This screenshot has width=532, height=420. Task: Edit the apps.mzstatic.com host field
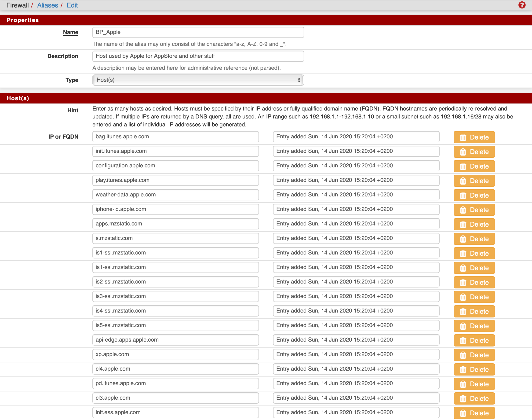click(x=175, y=224)
